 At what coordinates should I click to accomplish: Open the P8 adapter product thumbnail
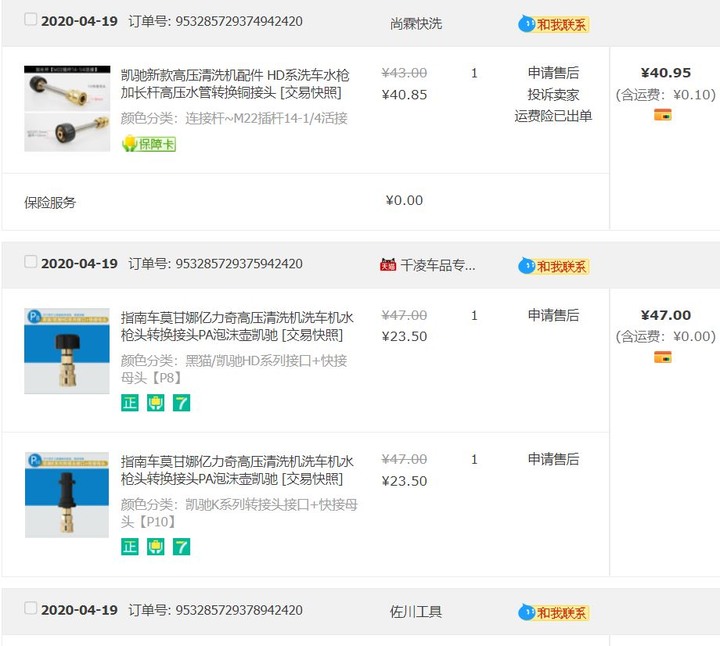pos(67,351)
